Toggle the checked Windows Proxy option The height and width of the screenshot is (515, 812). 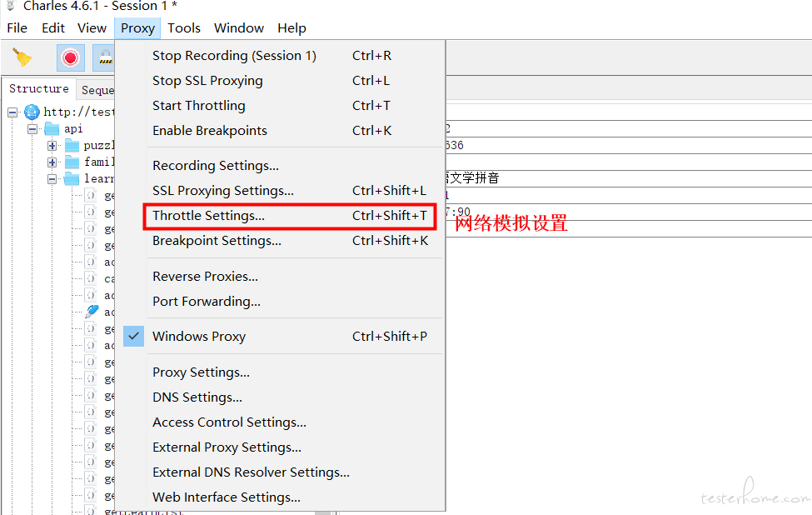point(280,337)
